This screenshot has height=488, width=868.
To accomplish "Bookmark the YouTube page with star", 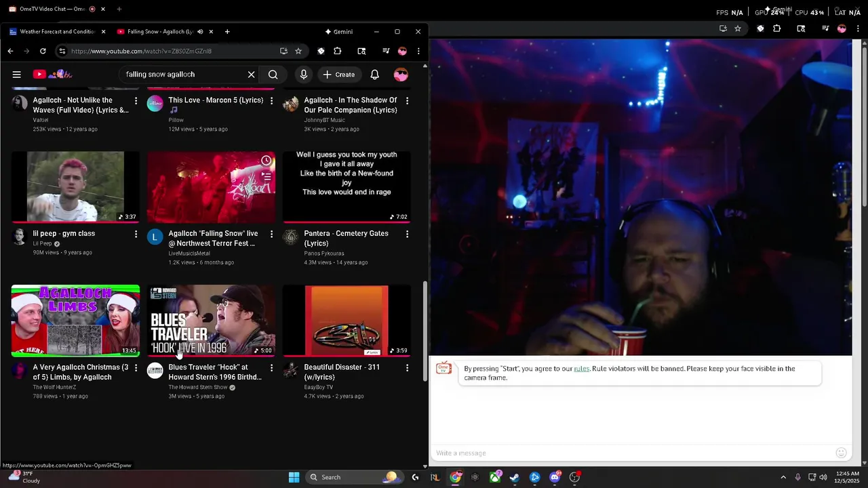I will 298,51.
